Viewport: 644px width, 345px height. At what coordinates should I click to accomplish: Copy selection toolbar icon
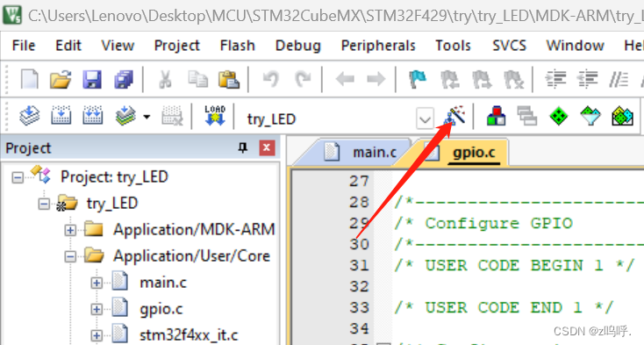click(197, 79)
